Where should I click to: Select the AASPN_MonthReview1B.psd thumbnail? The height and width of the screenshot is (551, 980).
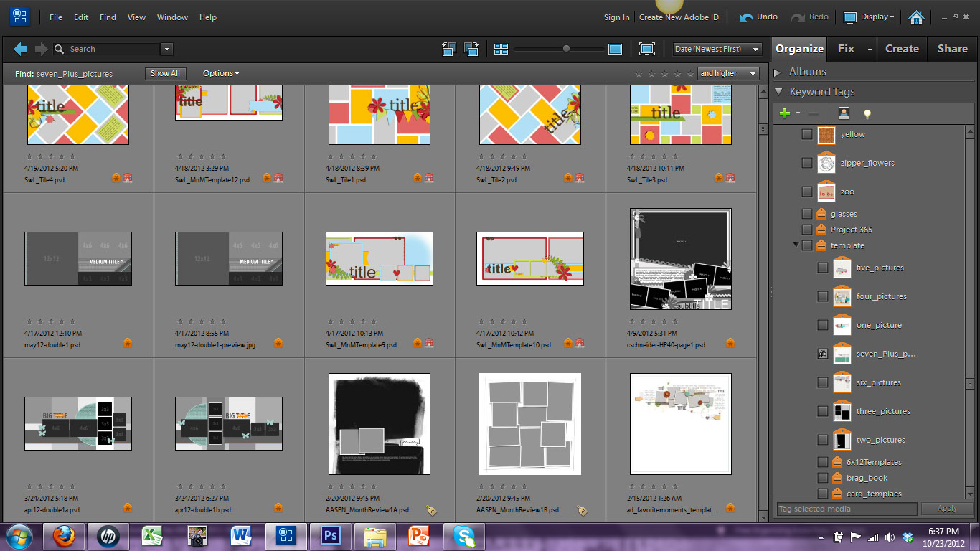(530, 424)
